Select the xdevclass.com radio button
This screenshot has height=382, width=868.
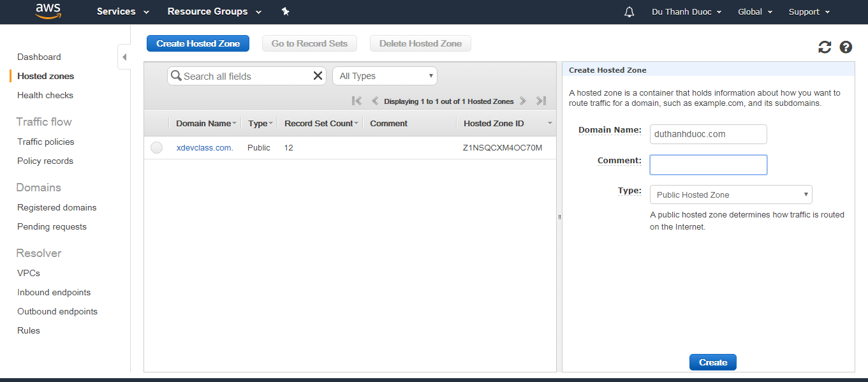click(x=156, y=148)
